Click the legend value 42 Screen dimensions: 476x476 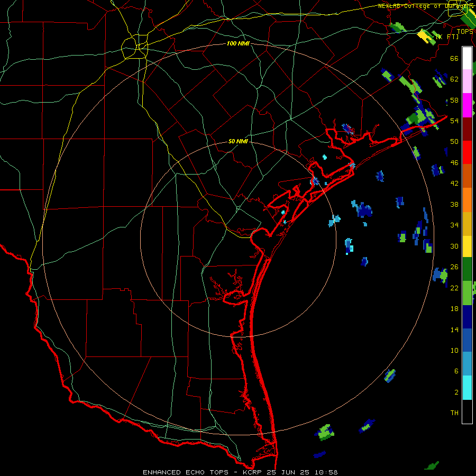[x=454, y=184]
